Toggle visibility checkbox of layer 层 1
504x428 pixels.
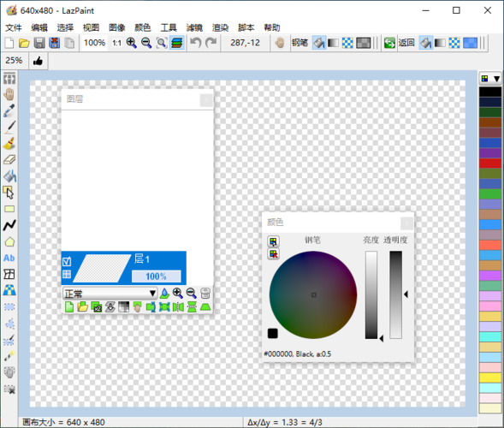coord(67,261)
